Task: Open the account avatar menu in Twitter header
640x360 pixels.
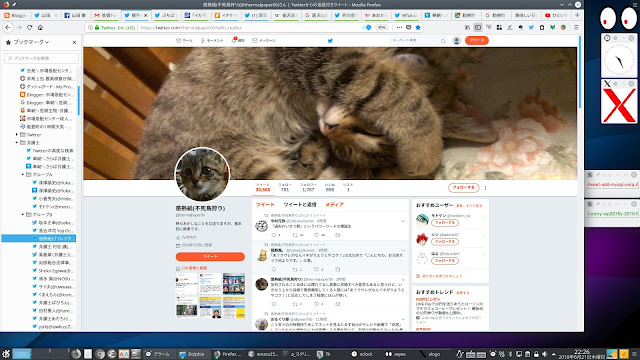Action: click(x=457, y=40)
